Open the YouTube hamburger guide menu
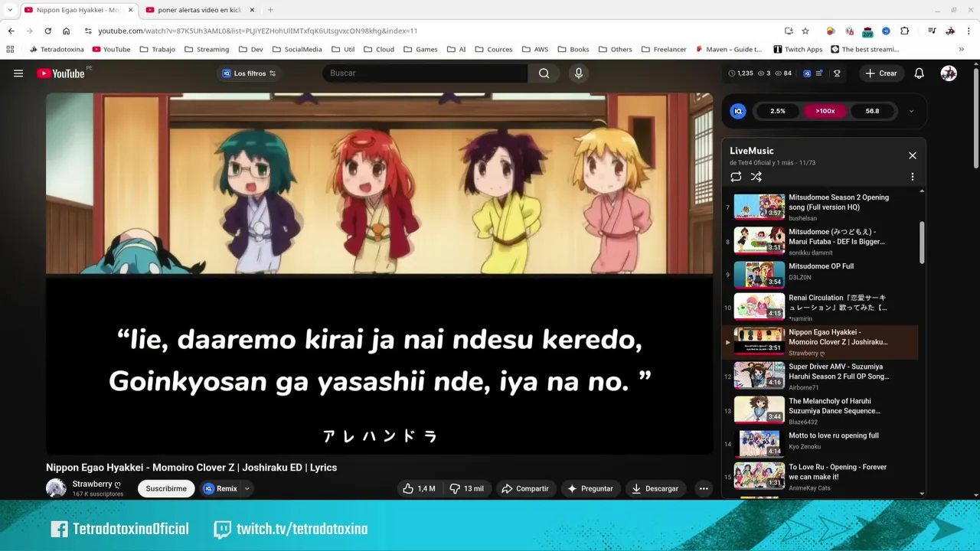This screenshot has height=551, width=980. (18, 73)
